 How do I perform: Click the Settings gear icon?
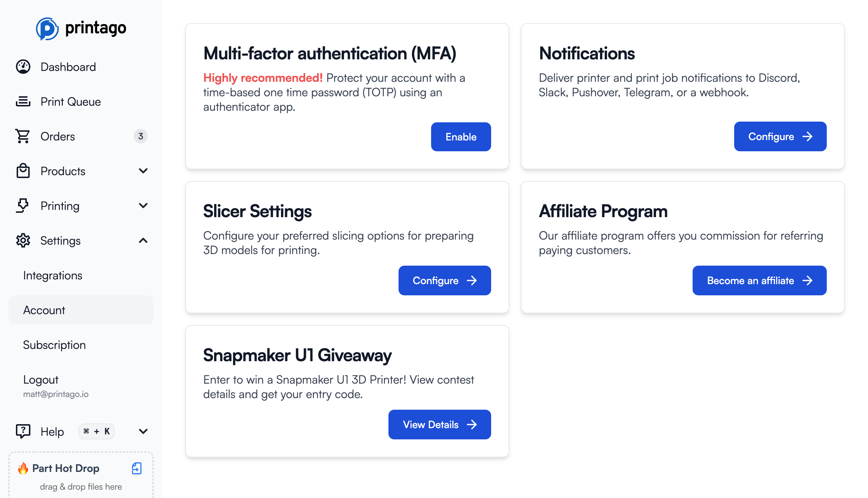pyautogui.click(x=23, y=240)
